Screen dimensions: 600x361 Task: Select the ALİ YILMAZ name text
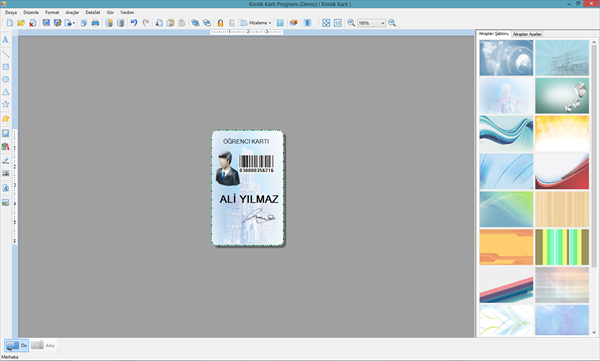point(249,199)
